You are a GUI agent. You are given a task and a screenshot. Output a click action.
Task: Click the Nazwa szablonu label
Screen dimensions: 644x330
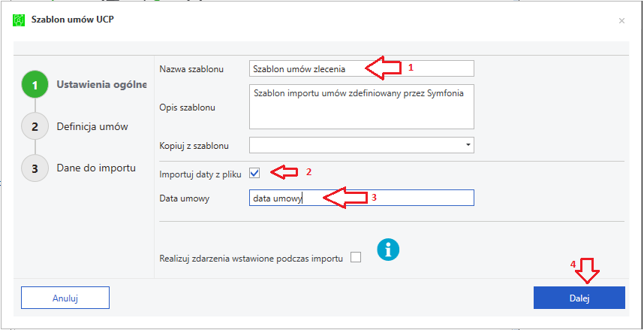pos(191,69)
